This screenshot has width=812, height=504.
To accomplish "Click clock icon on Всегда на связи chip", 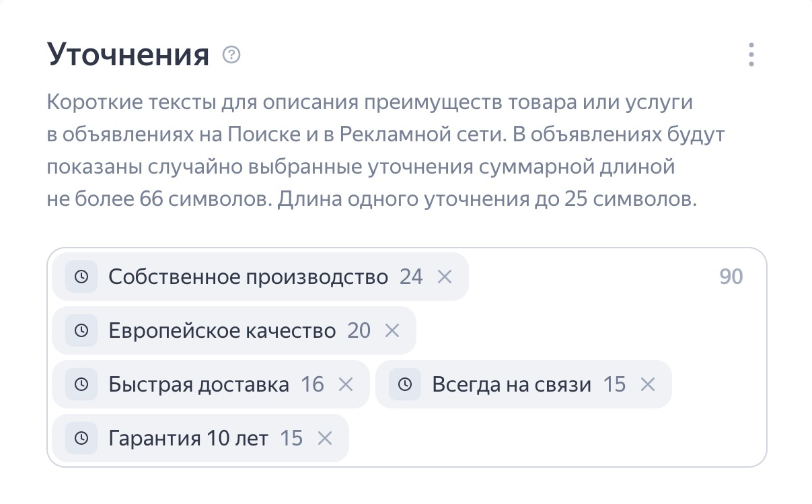I will click(x=405, y=384).
